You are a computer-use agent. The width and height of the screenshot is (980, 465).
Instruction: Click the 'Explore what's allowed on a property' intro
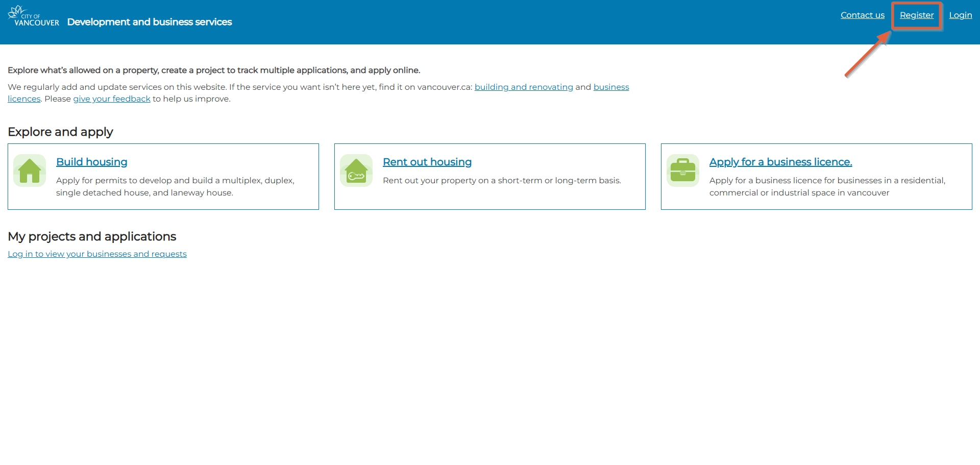click(214, 70)
